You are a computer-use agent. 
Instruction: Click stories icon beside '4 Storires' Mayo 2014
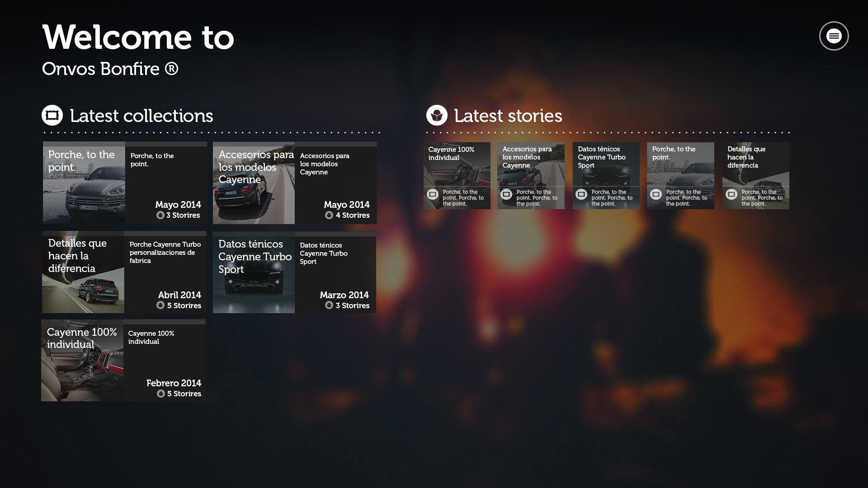[x=329, y=215]
